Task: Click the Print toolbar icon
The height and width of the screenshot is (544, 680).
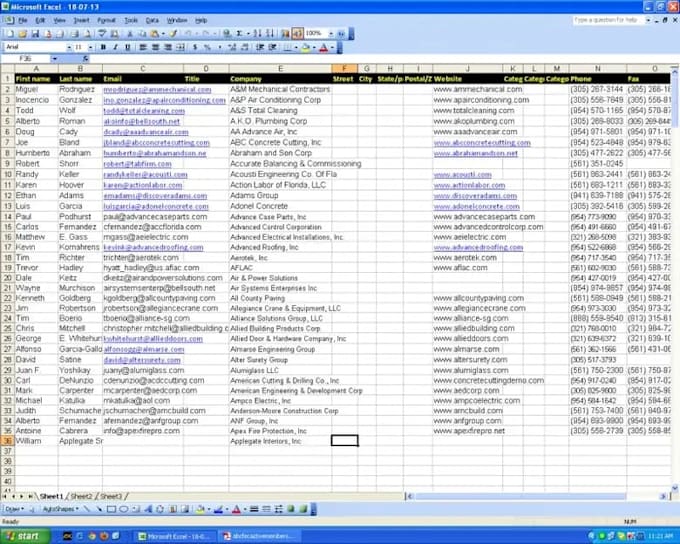Action: point(74,33)
